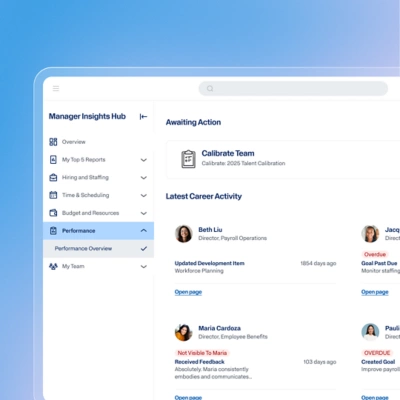400x400 pixels.
Task: Click the Performance clipboard icon
Action: tap(53, 231)
